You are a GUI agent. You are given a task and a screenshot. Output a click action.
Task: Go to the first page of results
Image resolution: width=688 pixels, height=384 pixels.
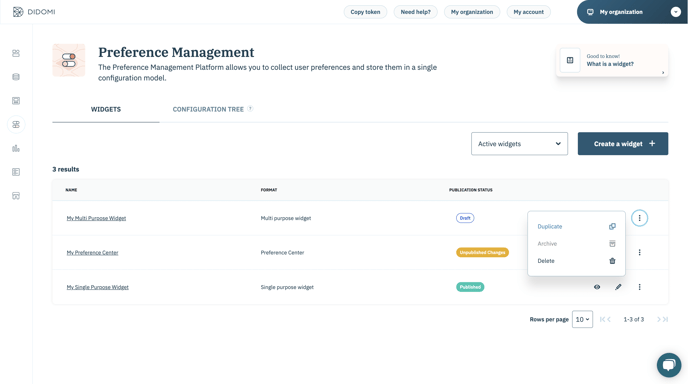pyautogui.click(x=602, y=319)
